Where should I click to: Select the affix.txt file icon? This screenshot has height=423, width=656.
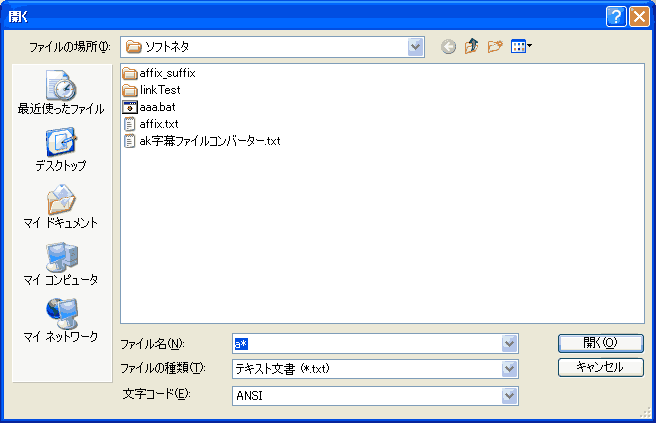pos(130,124)
